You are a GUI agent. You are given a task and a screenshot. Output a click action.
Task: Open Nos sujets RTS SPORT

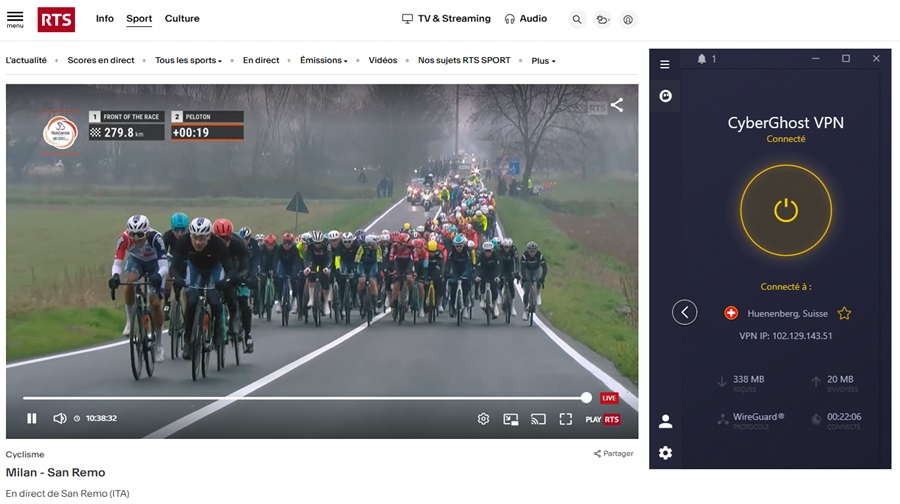click(x=464, y=60)
